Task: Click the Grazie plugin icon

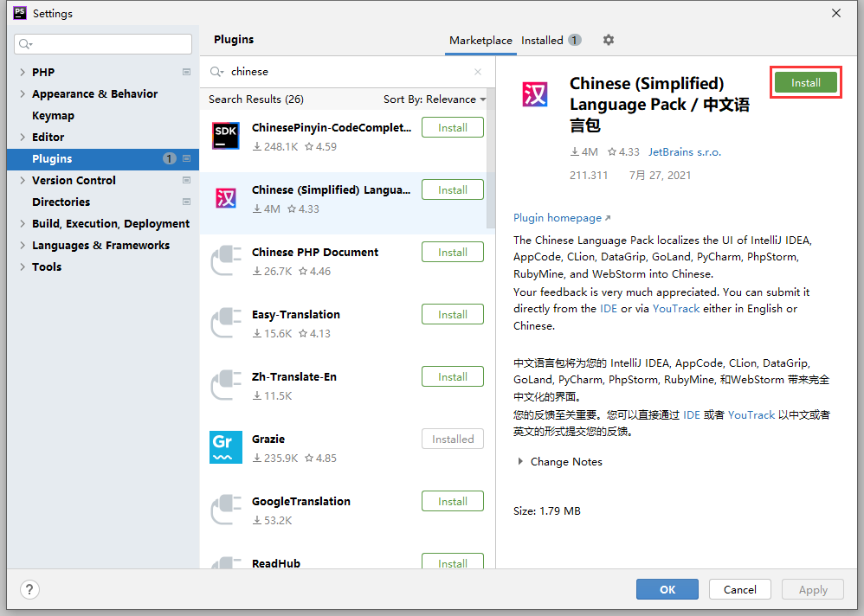Action: click(x=226, y=447)
